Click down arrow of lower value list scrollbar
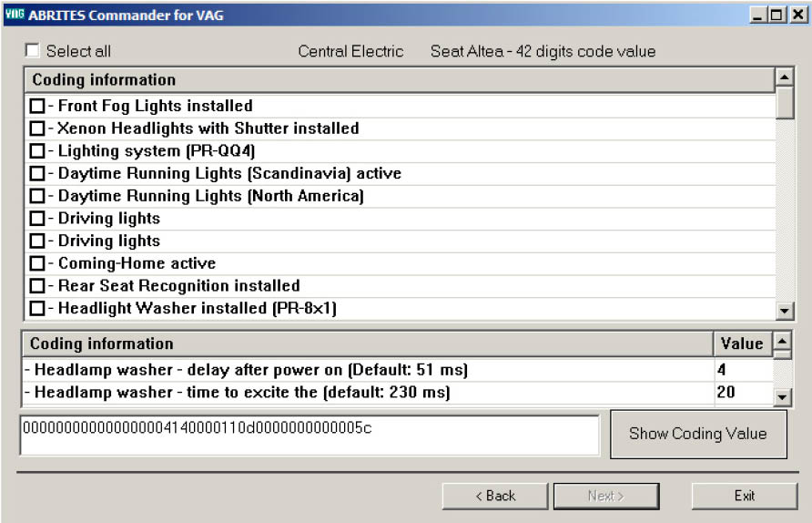Image resolution: width=812 pixels, height=523 pixels. coord(782,396)
